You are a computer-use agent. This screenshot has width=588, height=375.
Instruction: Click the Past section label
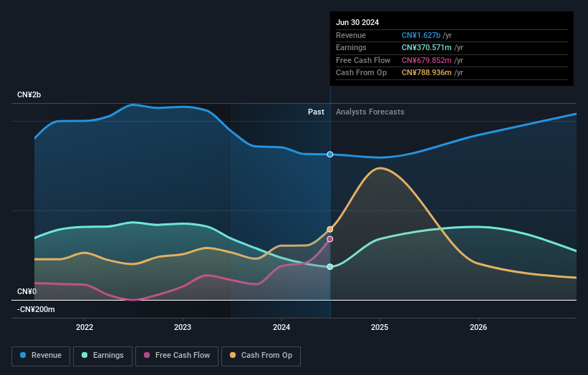[x=316, y=112]
